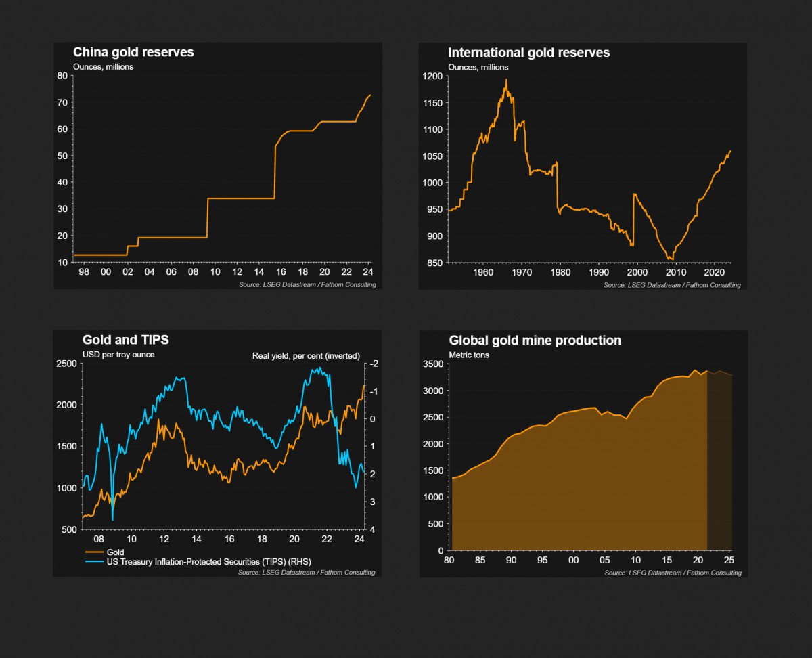The image size is (812, 658).
Task: Click the orange Gold legend line swatch
Action: (x=93, y=552)
